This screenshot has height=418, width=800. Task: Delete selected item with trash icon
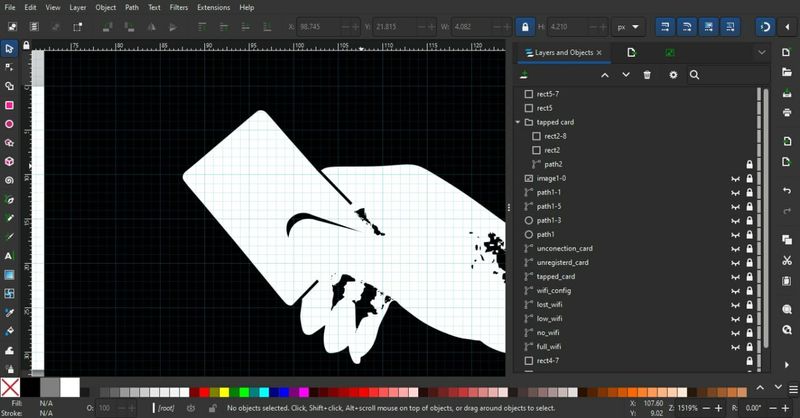[647, 75]
